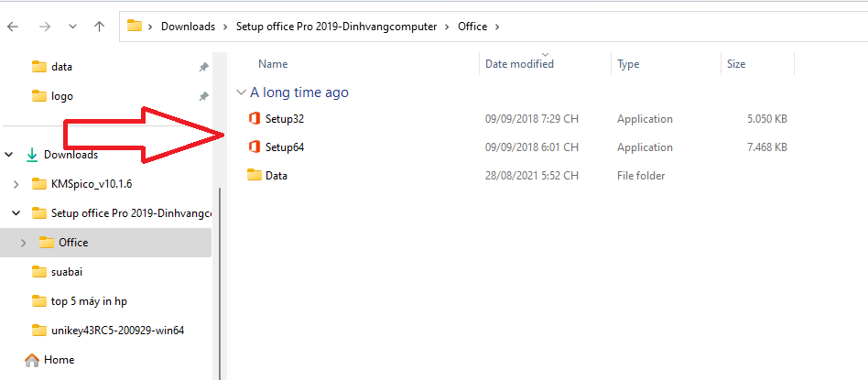Click the pin icon next to logo
This screenshot has width=868, height=380.
pos(203,96)
